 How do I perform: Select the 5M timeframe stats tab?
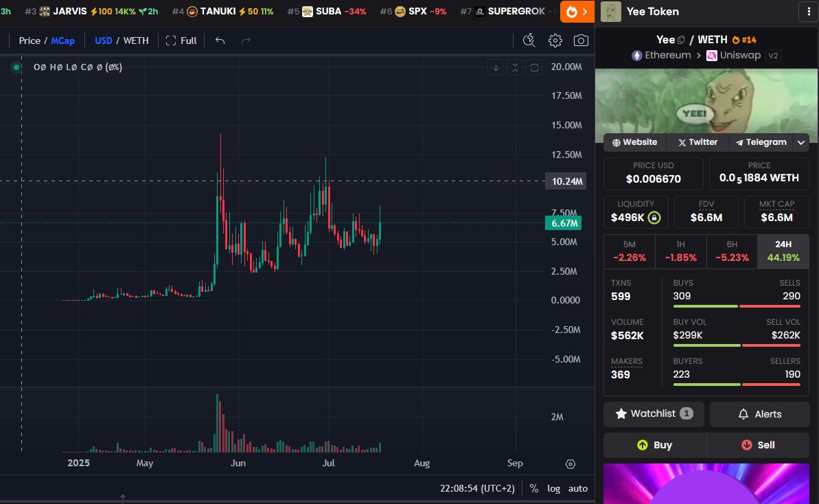click(630, 251)
